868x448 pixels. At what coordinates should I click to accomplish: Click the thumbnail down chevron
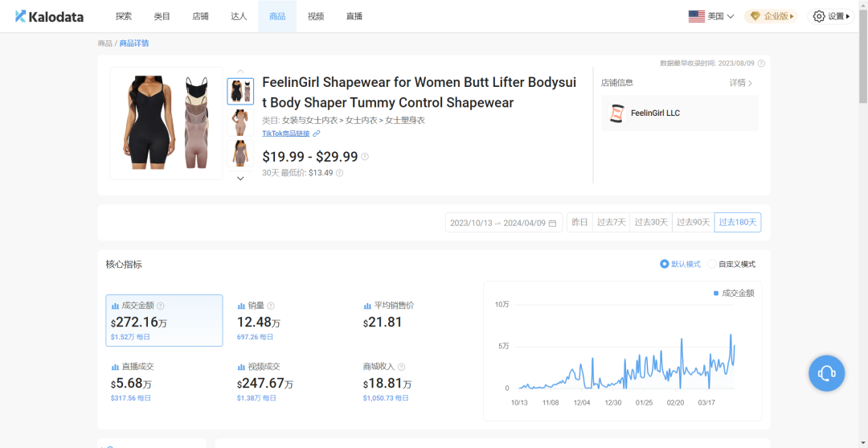[240, 179]
